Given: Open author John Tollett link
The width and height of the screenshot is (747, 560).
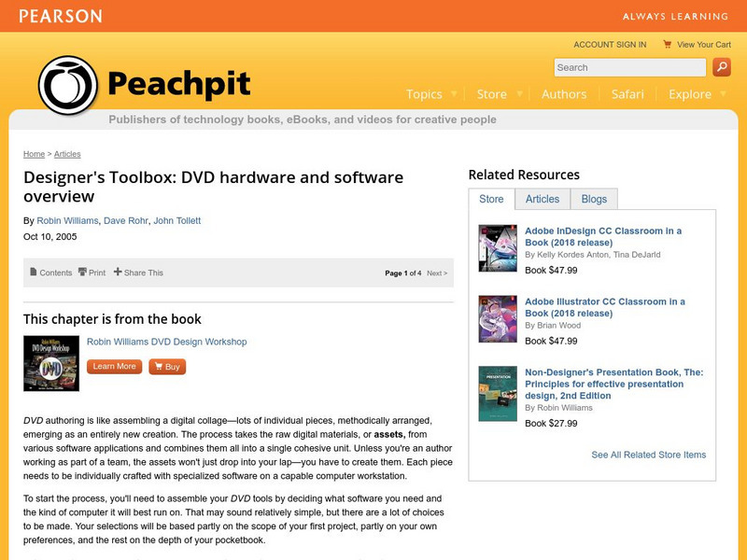Looking at the screenshot, I should [x=176, y=220].
